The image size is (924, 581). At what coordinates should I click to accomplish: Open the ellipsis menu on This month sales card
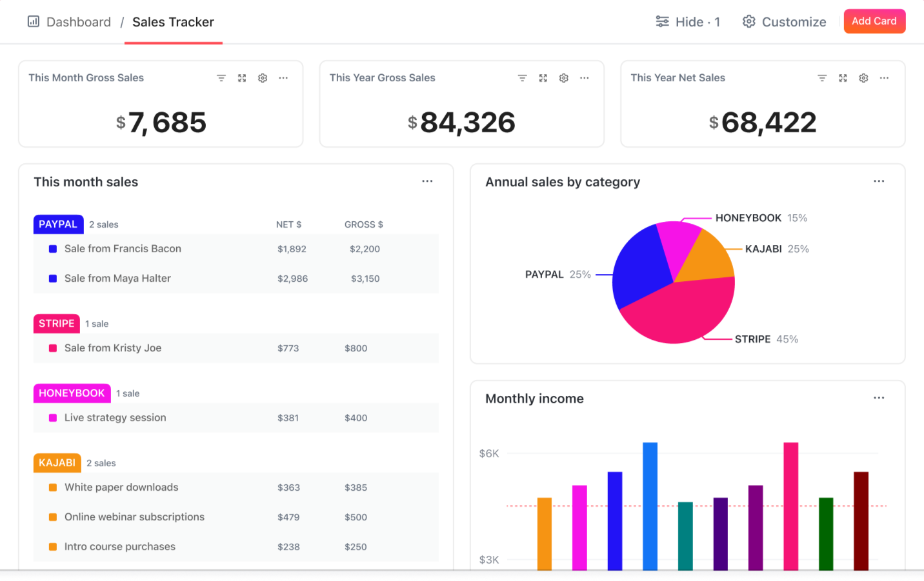pos(427,181)
